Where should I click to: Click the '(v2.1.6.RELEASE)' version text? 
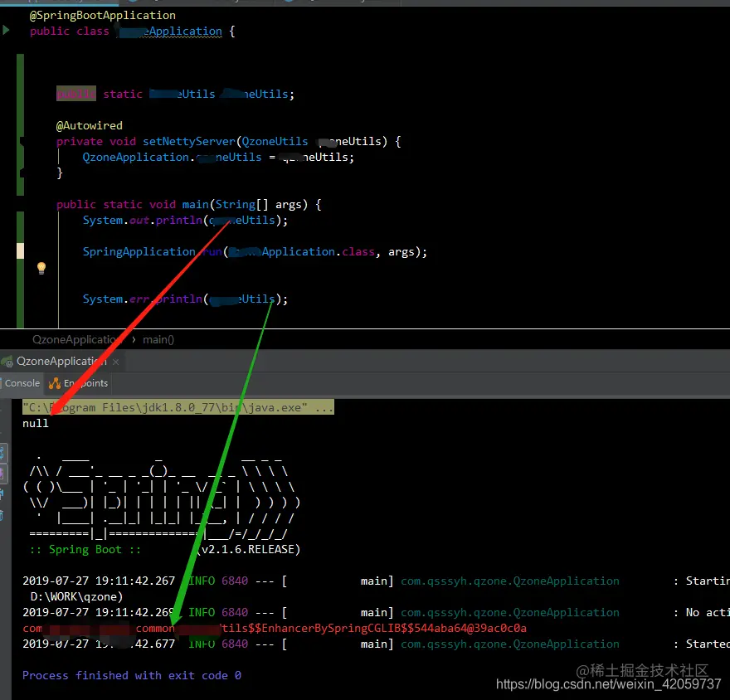[x=249, y=550]
